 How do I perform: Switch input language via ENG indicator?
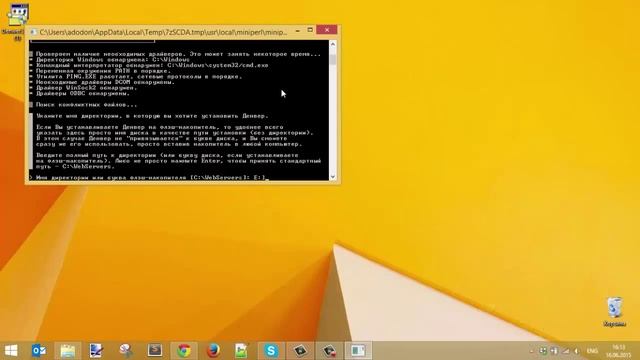592,351
